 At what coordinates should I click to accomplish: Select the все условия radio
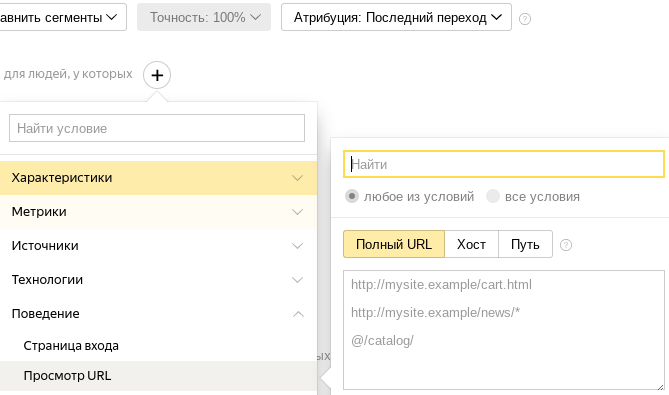(x=493, y=197)
